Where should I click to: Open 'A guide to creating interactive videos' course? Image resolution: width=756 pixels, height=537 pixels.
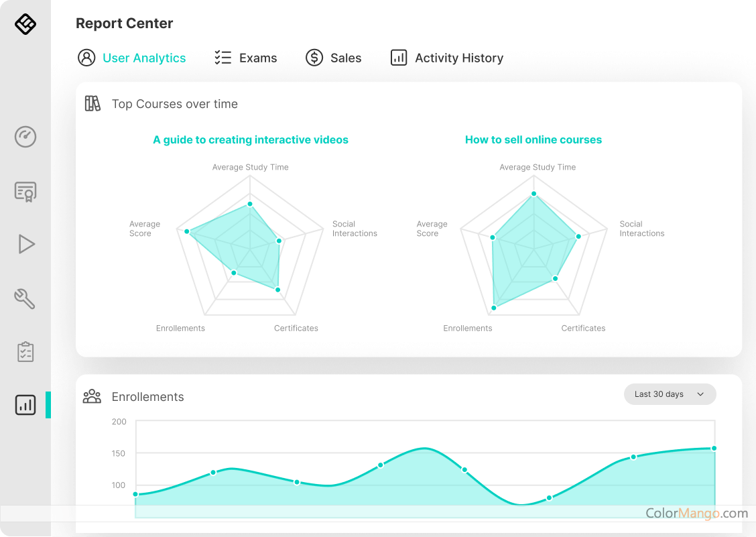251,140
